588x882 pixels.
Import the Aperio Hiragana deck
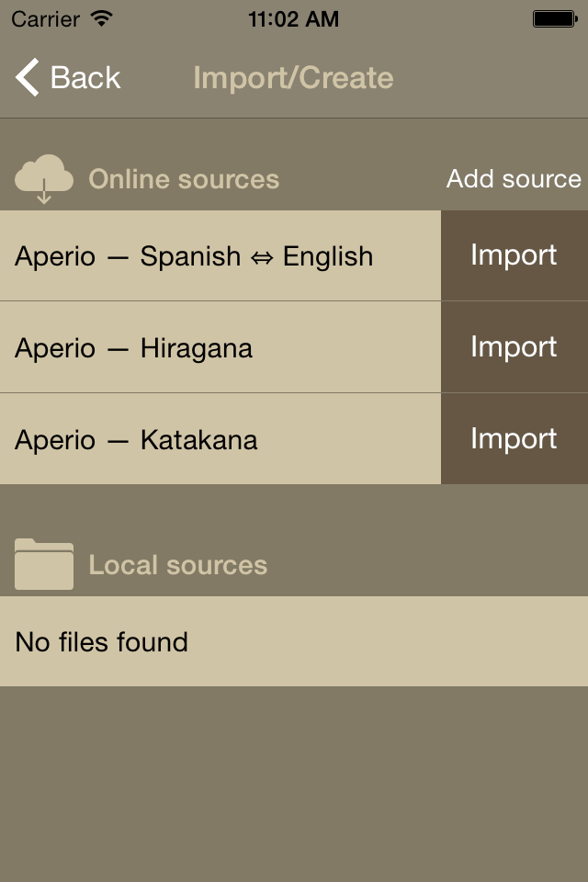tap(514, 347)
